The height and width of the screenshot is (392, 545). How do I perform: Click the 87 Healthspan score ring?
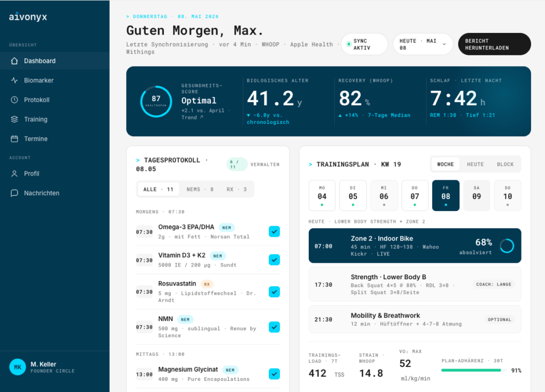pos(156,102)
